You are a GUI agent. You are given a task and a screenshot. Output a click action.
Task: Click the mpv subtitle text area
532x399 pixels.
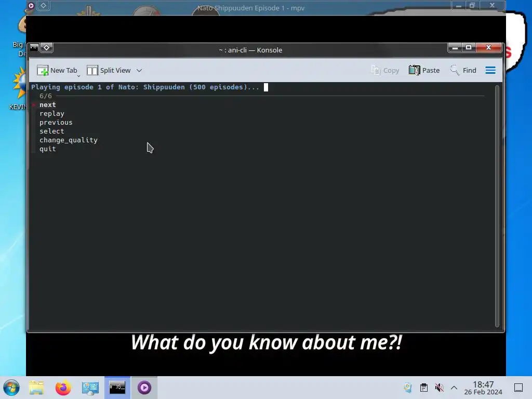click(267, 342)
